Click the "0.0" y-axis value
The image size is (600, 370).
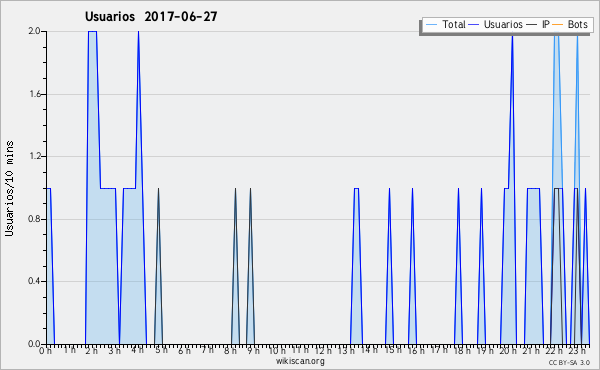(34, 344)
